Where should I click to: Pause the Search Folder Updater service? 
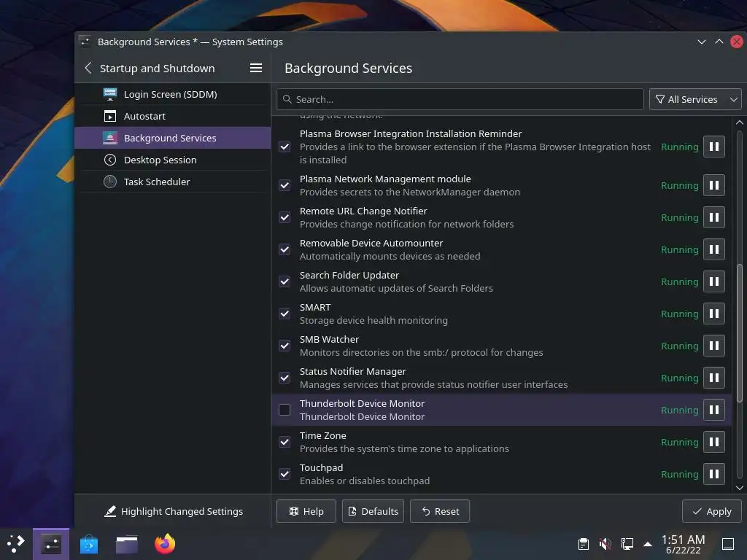tap(713, 281)
